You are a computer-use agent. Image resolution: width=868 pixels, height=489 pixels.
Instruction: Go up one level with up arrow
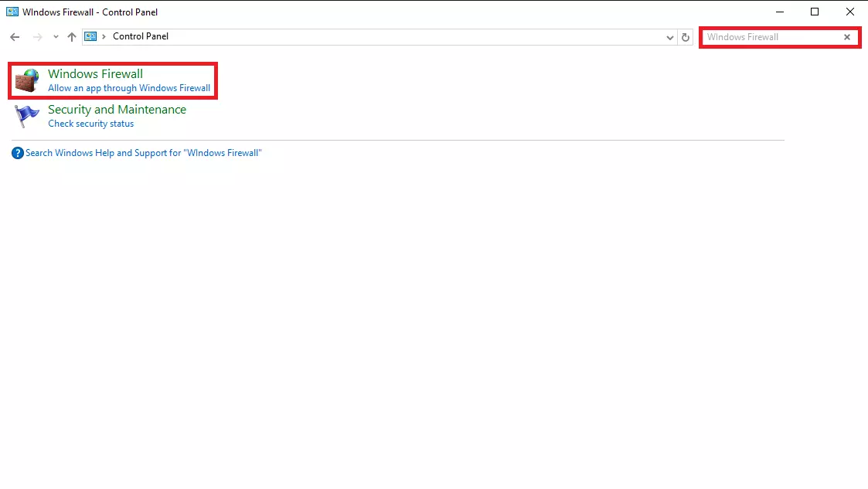72,37
